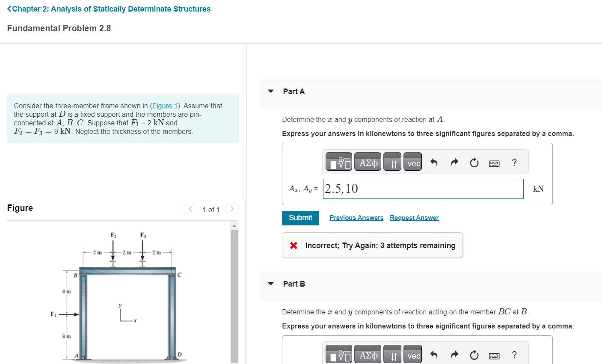This screenshot has width=602, height=364.
Task: Select the vector notation vec icon
Action: 412,162
